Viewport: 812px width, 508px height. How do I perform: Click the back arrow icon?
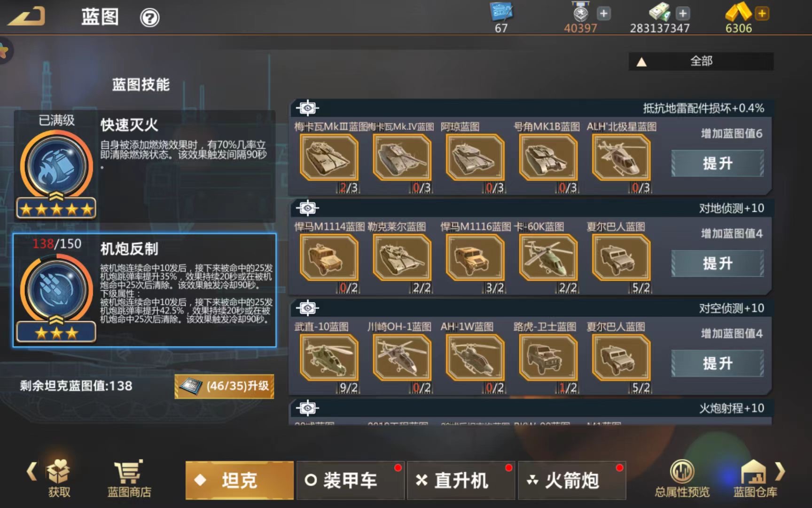pyautogui.click(x=26, y=17)
